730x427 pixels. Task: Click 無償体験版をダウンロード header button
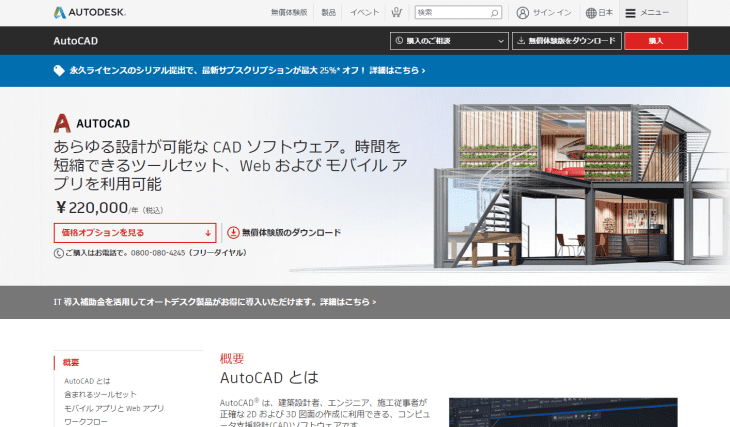pos(567,41)
